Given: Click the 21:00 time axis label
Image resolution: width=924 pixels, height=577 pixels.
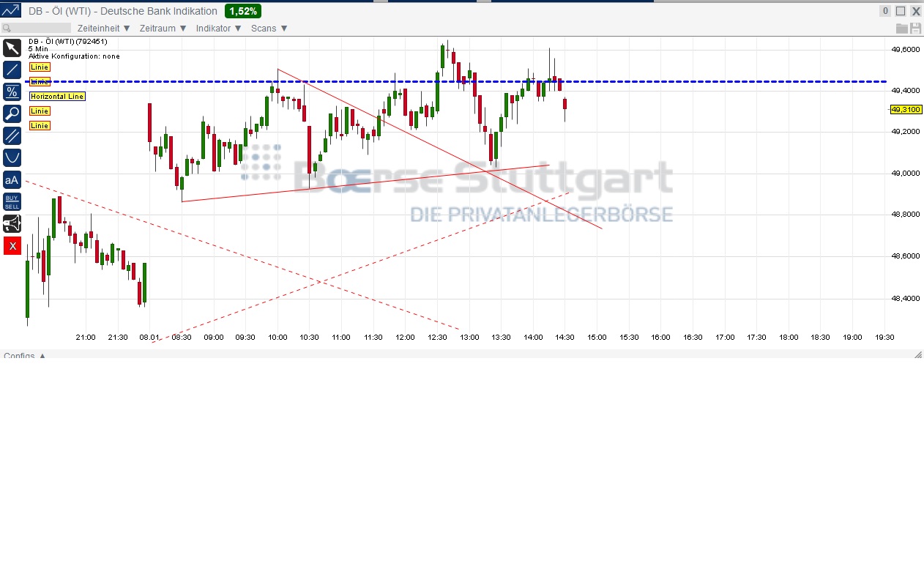Looking at the screenshot, I should (86, 337).
